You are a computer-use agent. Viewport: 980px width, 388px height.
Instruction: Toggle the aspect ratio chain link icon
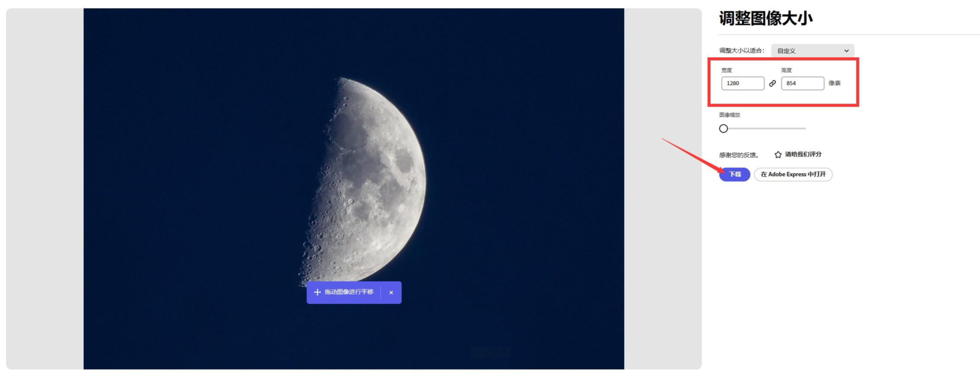(772, 84)
